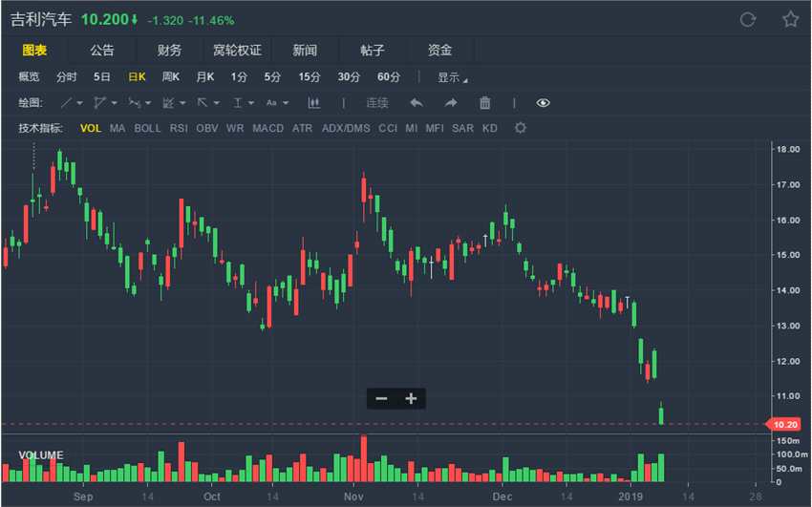Enable the WR indicator
This screenshot has height=507, width=812.
(235, 128)
